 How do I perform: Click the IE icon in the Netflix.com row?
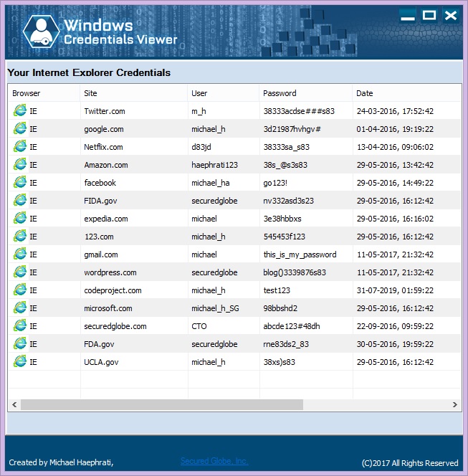(x=20, y=147)
